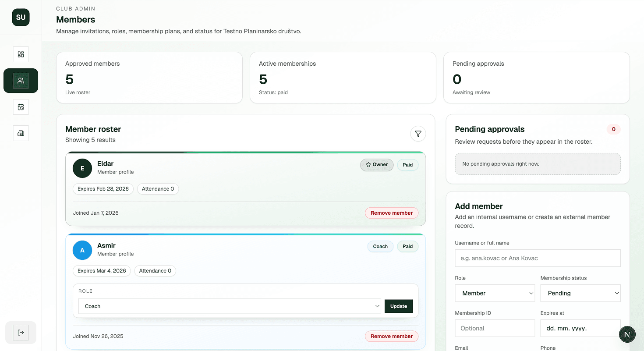644x351 pixels.
Task: Click the Username or full name input field
Action: (x=538, y=258)
